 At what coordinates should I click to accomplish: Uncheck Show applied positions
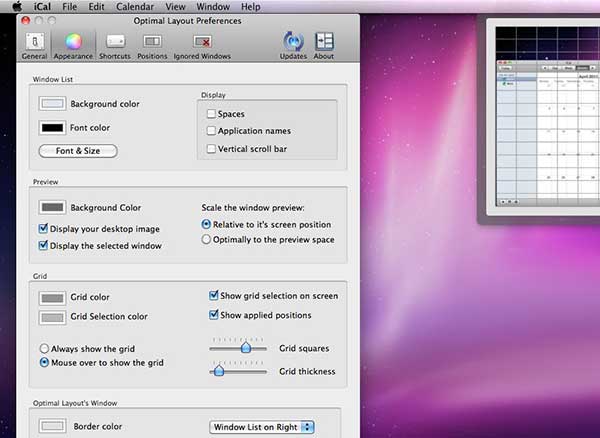(214, 315)
